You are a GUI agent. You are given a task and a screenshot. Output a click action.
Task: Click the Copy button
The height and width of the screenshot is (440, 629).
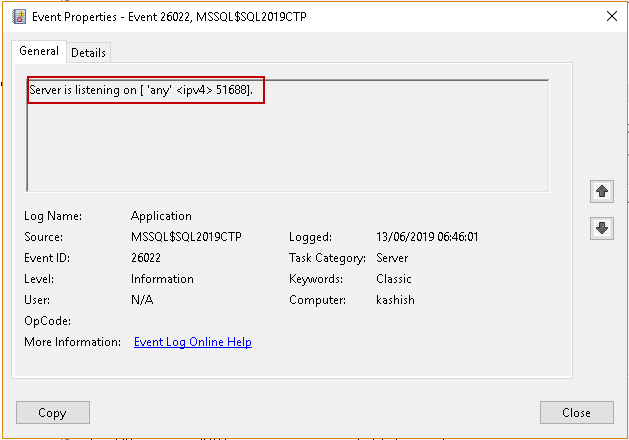click(x=53, y=412)
